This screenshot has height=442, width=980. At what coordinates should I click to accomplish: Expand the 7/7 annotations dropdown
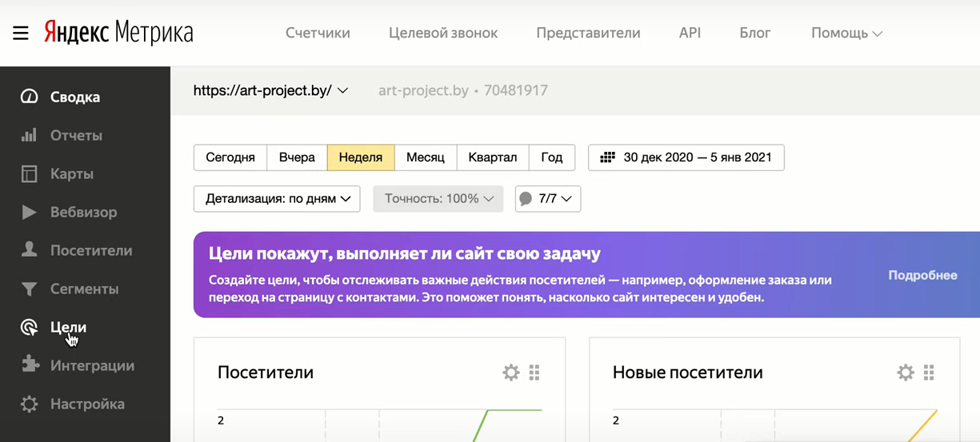tap(548, 199)
